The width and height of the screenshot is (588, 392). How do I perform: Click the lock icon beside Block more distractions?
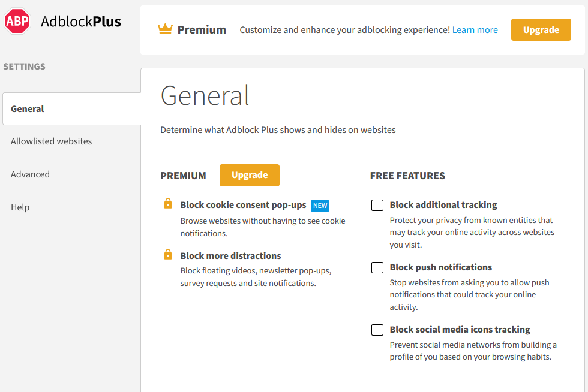[168, 255]
